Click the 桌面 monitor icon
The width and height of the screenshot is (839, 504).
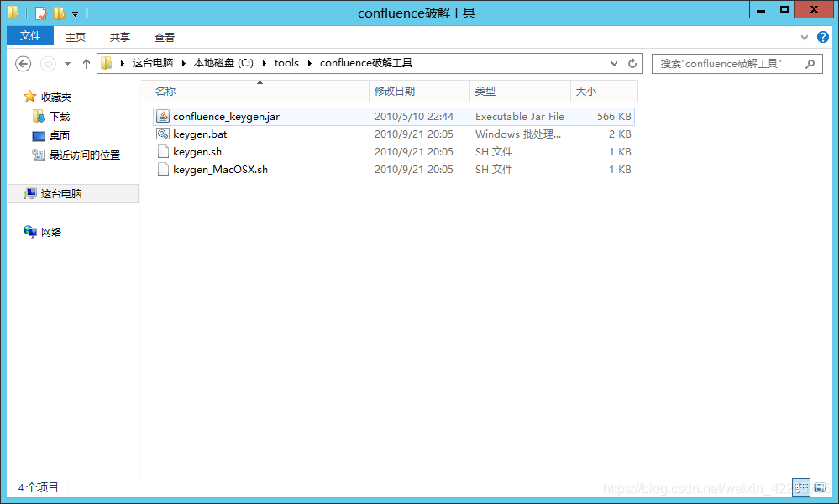point(39,136)
